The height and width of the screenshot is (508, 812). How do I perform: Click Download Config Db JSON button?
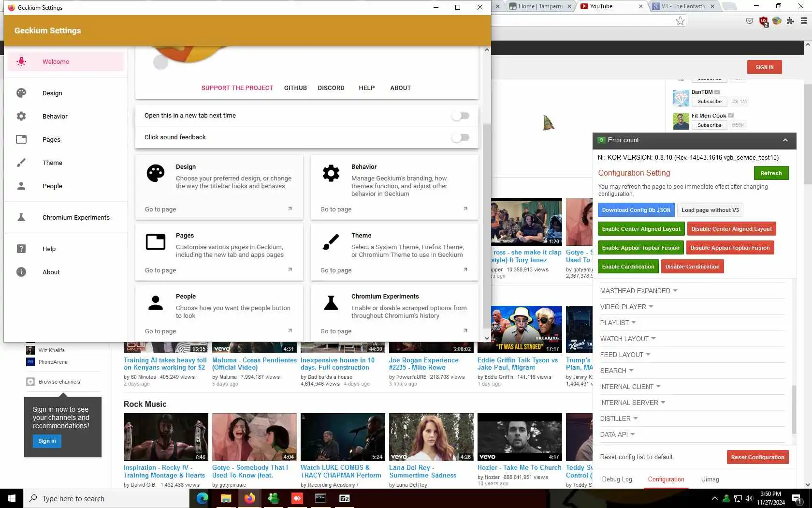[x=636, y=210]
